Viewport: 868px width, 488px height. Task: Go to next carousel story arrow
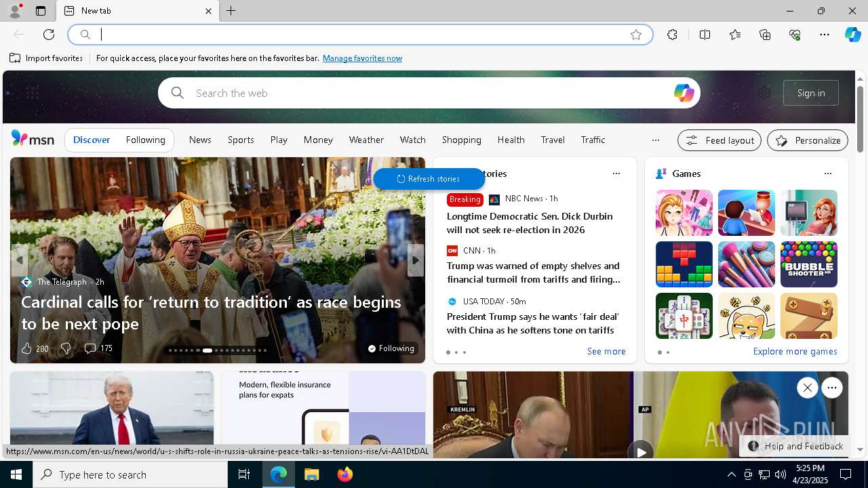pyautogui.click(x=416, y=260)
